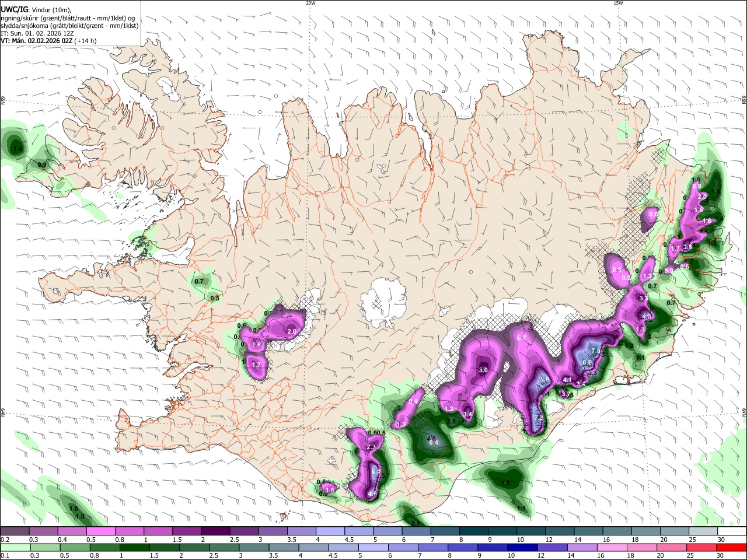Click the '2.3' value in the southern snow patch
747x560 pixels.
pos(371,447)
